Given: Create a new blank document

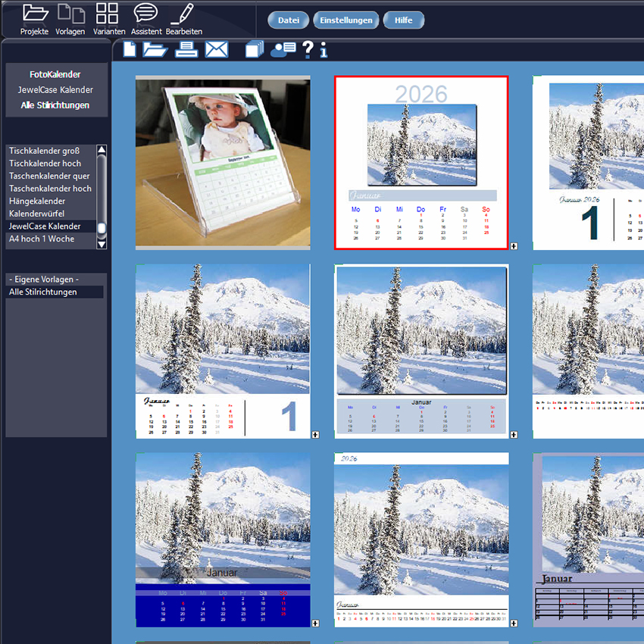Looking at the screenshot, I should (x=130, y=50).
